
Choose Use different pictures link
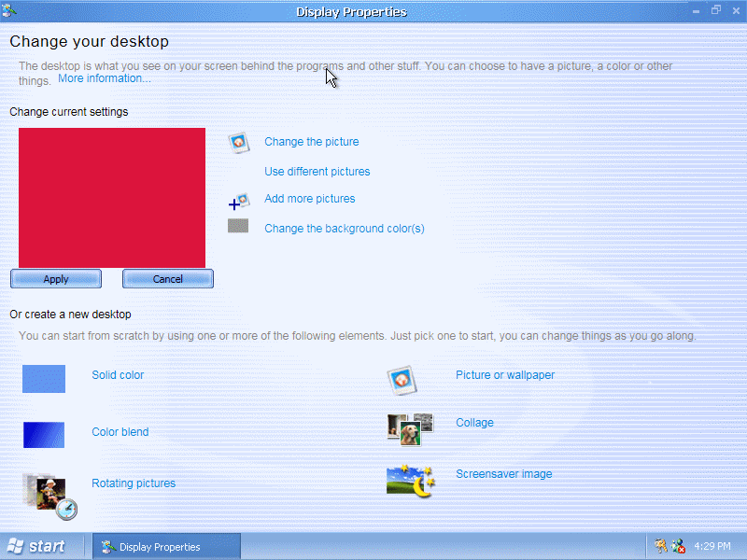pos(317,172)
